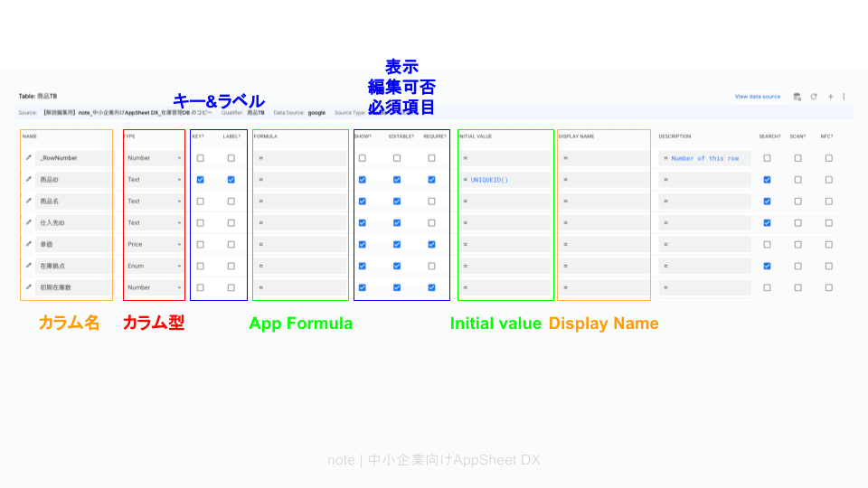Enable KEY? for 仕入先ID
The image size is (868, 488).
[x=201, y=223]
